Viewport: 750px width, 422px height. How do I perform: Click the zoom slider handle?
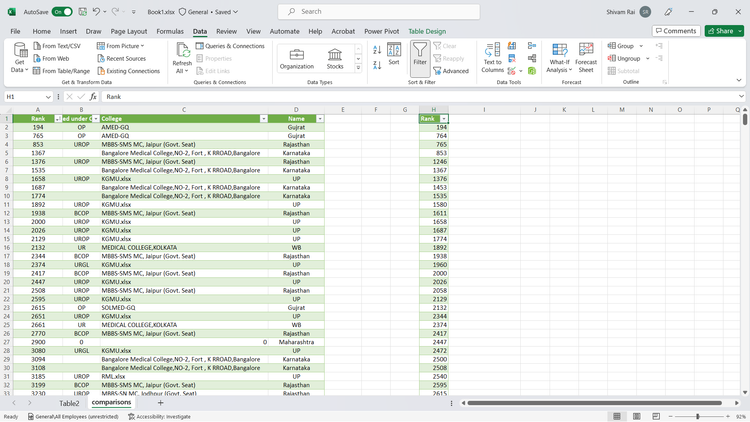698,417
